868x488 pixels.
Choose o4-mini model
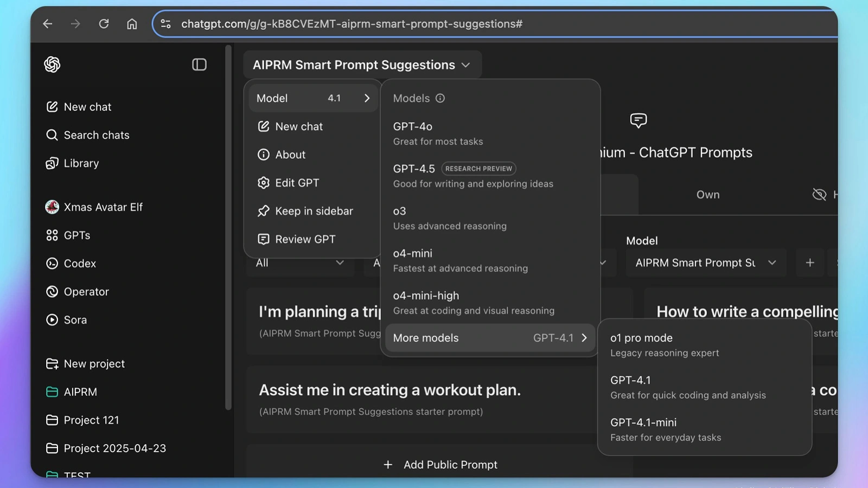pos(490,260)
